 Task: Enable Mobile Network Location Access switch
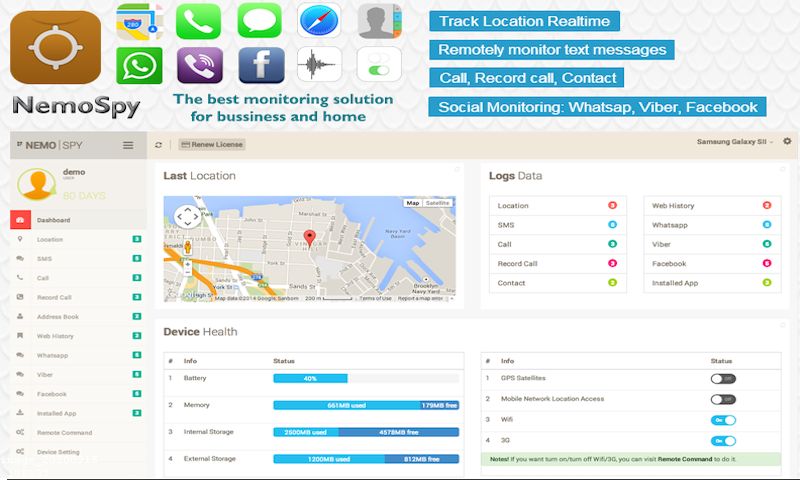(x=723, y=399)
